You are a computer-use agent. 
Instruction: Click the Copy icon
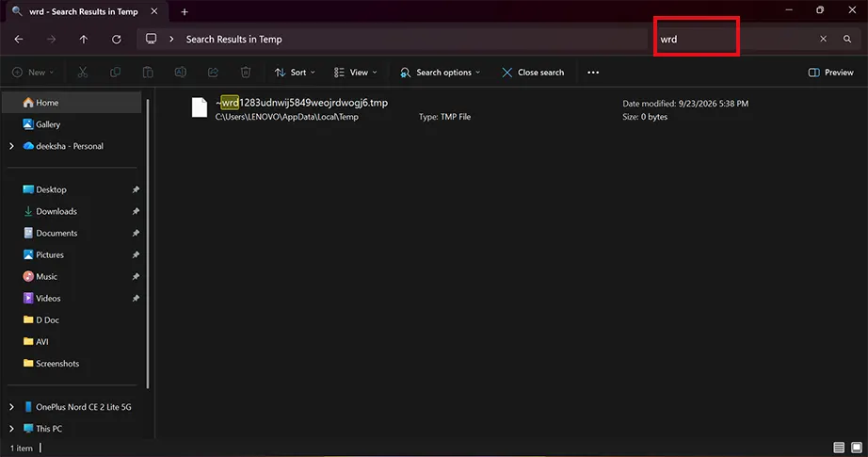click(x=115, y=73)
